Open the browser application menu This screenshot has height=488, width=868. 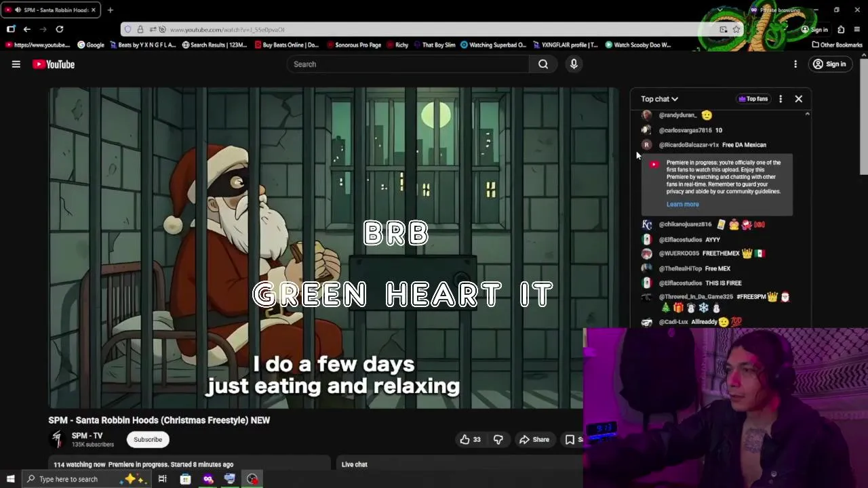pyautogui.click(x=857, y=29)
